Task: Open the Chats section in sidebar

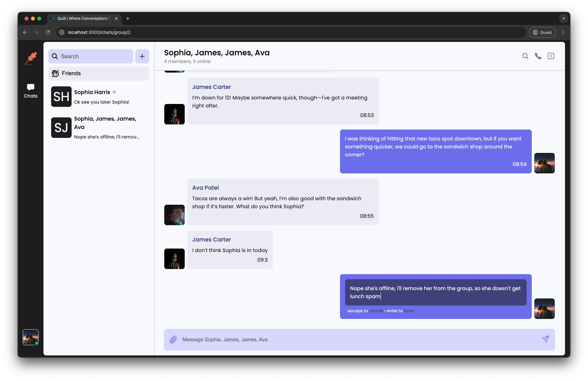Action: pyautogui.click(x=31, y=91)
